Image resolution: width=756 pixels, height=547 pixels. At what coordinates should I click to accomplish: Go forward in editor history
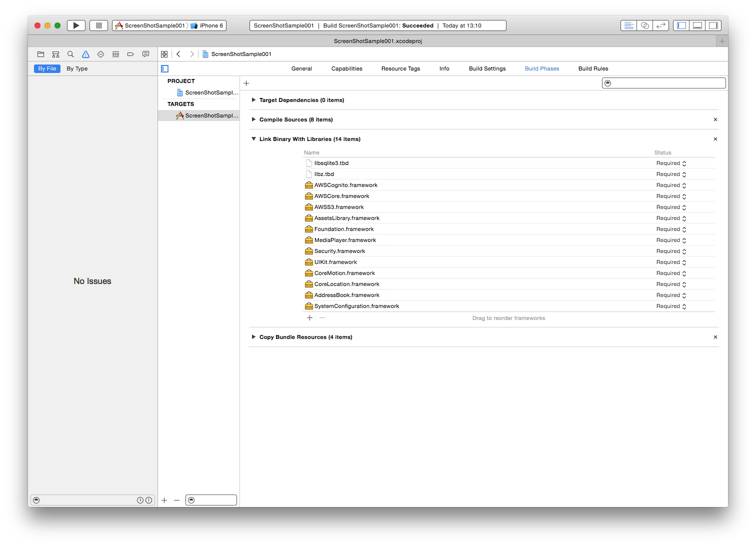click(x=192, y=54)
